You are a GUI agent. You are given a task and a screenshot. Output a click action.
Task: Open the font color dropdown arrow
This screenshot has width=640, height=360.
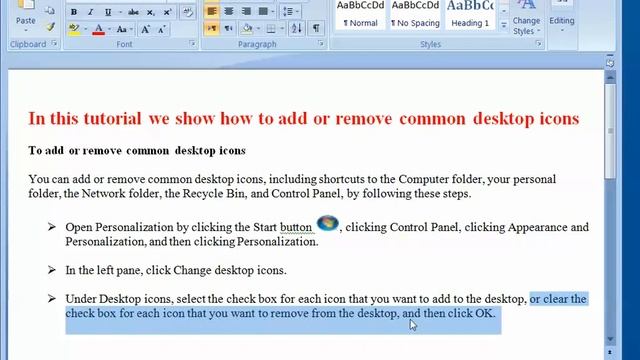coord(109,29)
